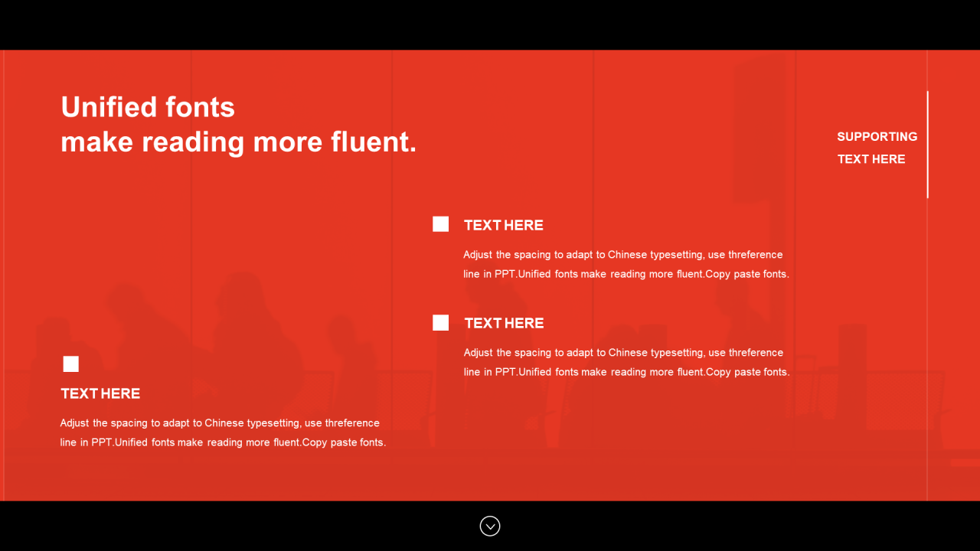Click the paragraph under the left-column TEXT HERE

(x=223, y=432)
